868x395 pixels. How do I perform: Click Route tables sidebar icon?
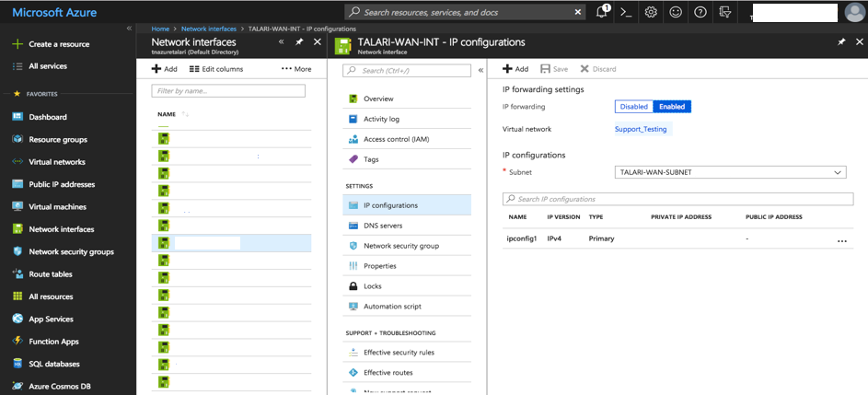(17, 273)
